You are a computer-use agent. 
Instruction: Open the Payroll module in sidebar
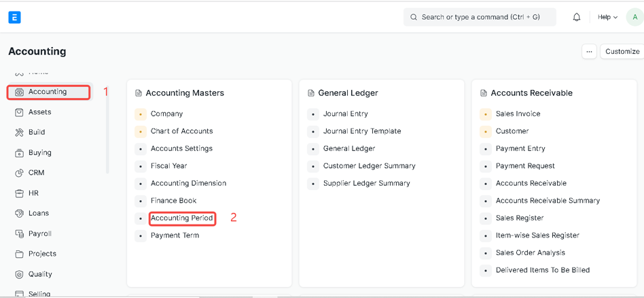[x=39, y=233]
